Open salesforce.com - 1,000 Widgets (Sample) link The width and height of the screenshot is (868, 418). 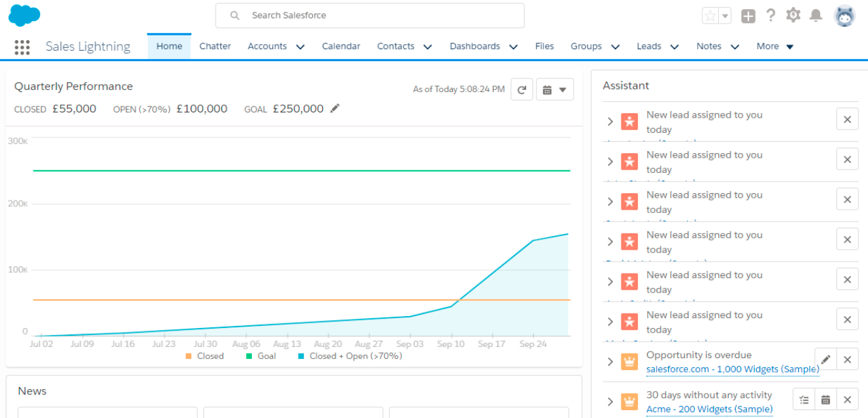[x=733, y=369]
